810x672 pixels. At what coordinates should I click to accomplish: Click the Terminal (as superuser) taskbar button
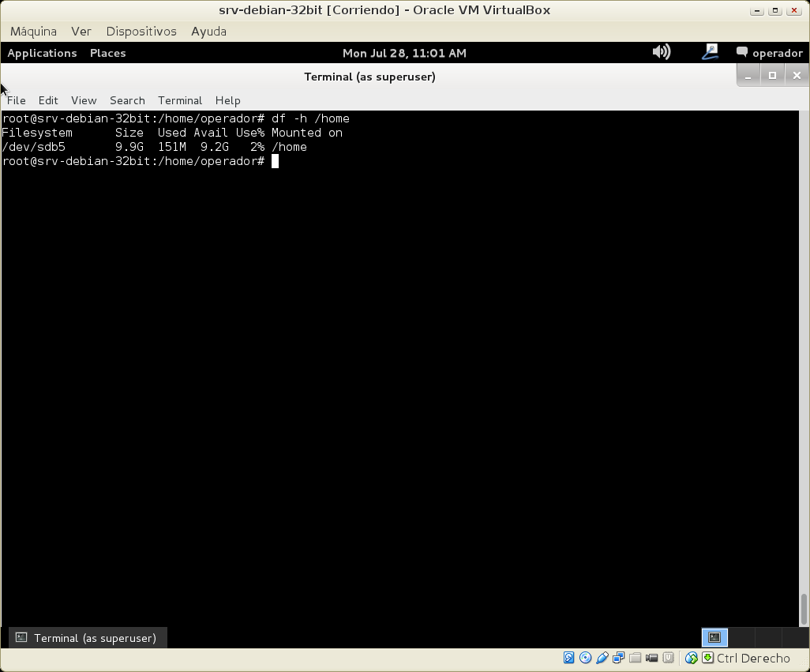87,638
